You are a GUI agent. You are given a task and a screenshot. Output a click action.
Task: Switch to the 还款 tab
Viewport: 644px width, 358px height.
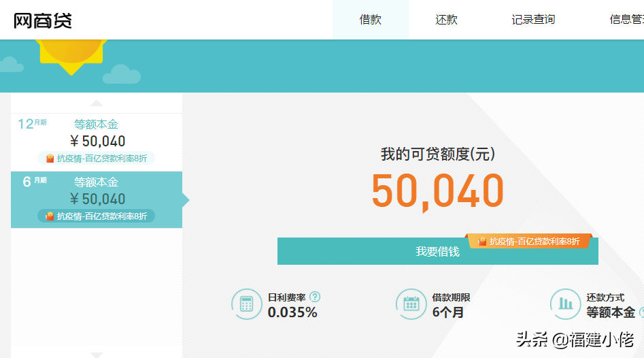click(x=446, y=19)
